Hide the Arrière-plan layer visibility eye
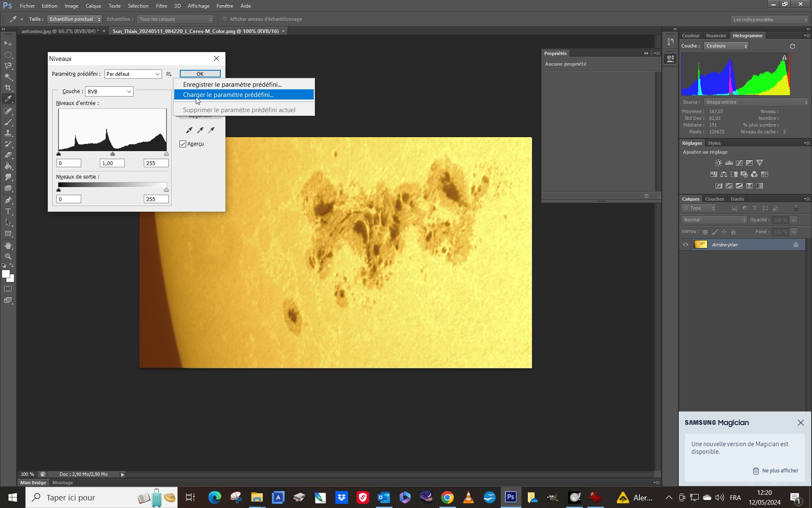The height and width of the screenshot is (508, 812). 686,244
